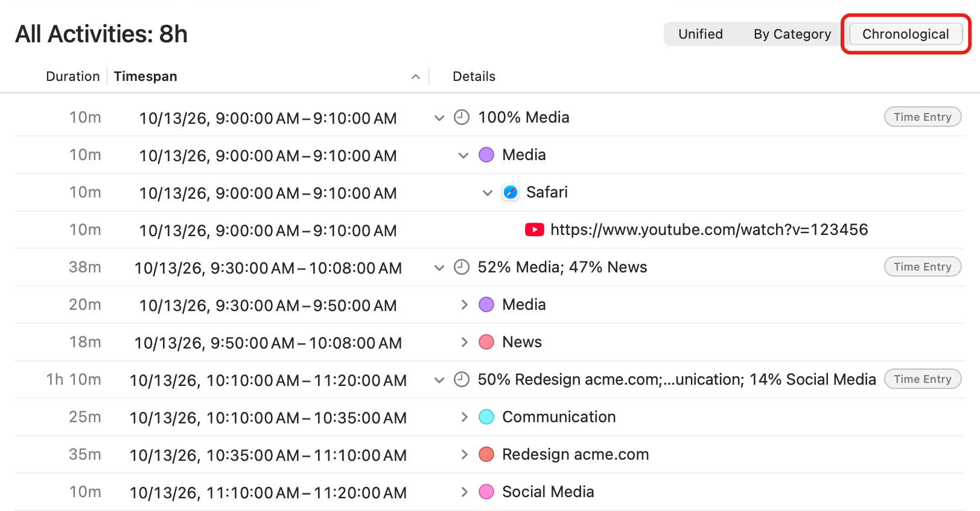
Task: Click the pink News category dot
Action: point(486,342)
